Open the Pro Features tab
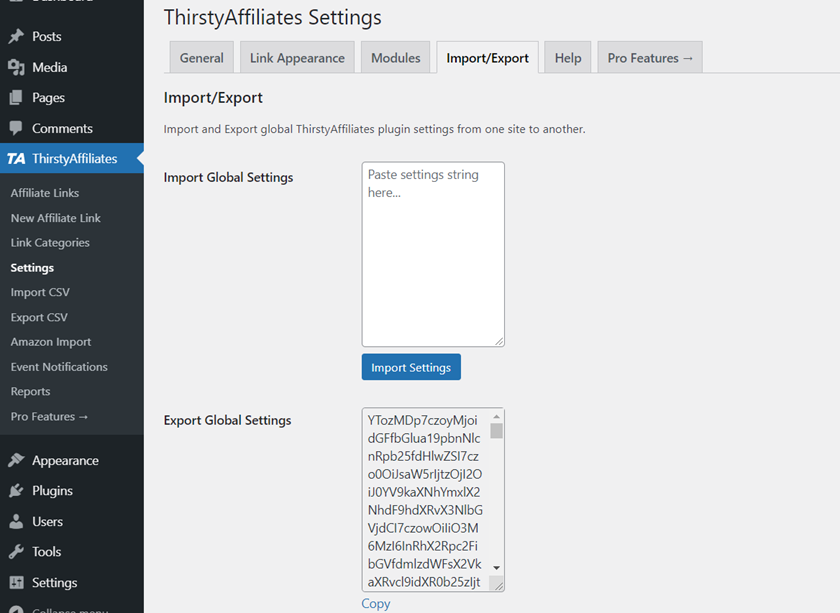Screen dimensions: 840x613 [650, 57]
